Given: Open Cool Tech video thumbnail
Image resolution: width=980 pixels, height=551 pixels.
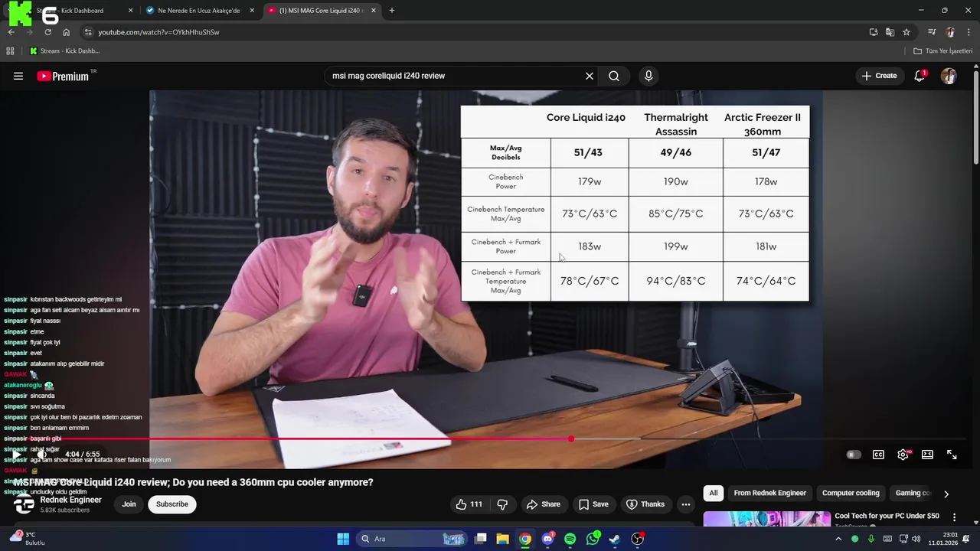Looking at the screenshot, I should click(x=766, y=519).
